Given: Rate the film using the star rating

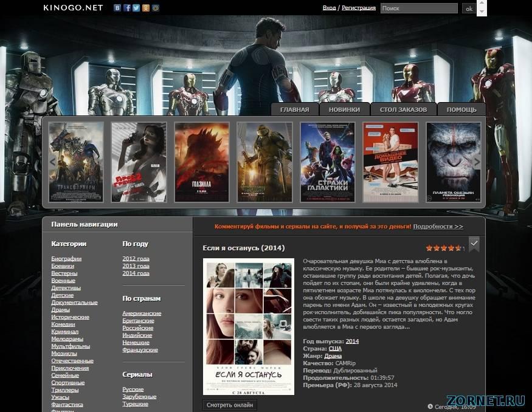Looking at the screenshot, I should click(444, 248).
